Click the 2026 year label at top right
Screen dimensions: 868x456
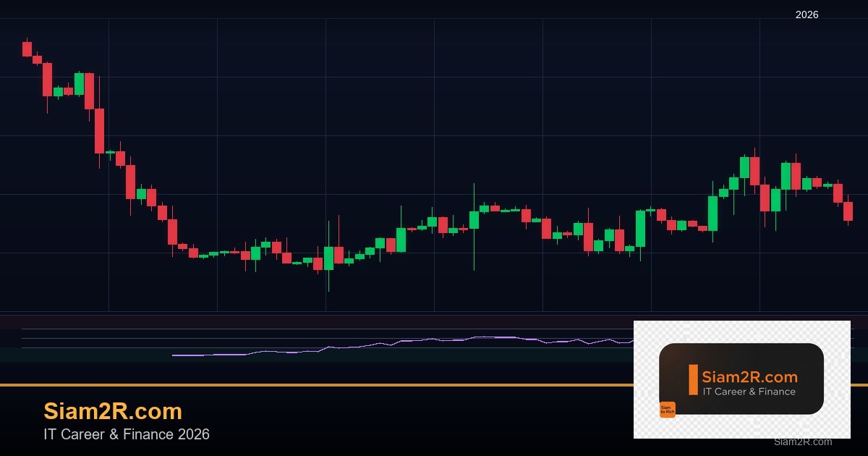click(x=807, y=14)
